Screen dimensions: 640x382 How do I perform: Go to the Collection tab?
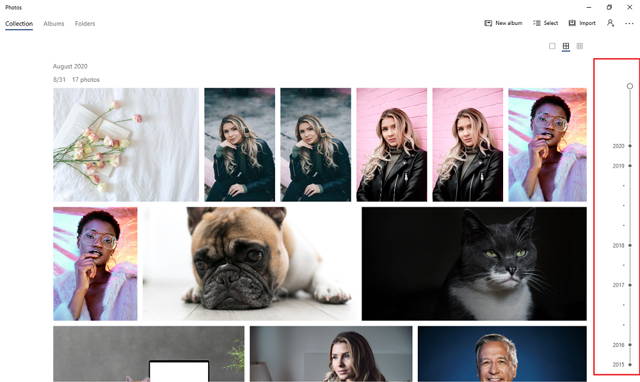point(19,24)
